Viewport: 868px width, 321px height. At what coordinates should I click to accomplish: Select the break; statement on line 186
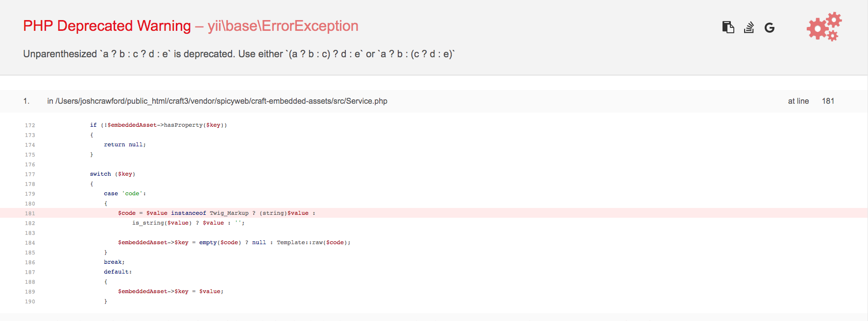(x=115, y=262)
